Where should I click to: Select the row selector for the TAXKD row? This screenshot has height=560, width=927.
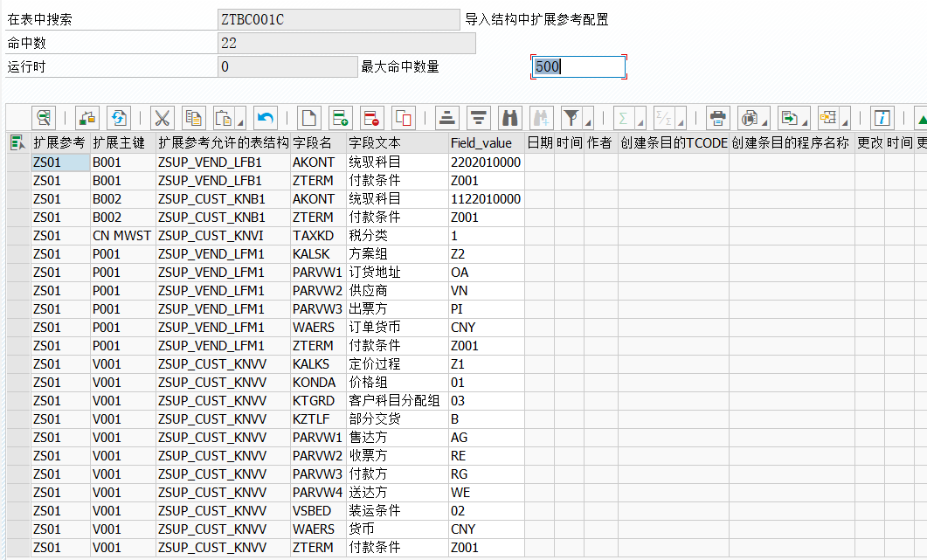pyautogui.click(x=18, y=236)
